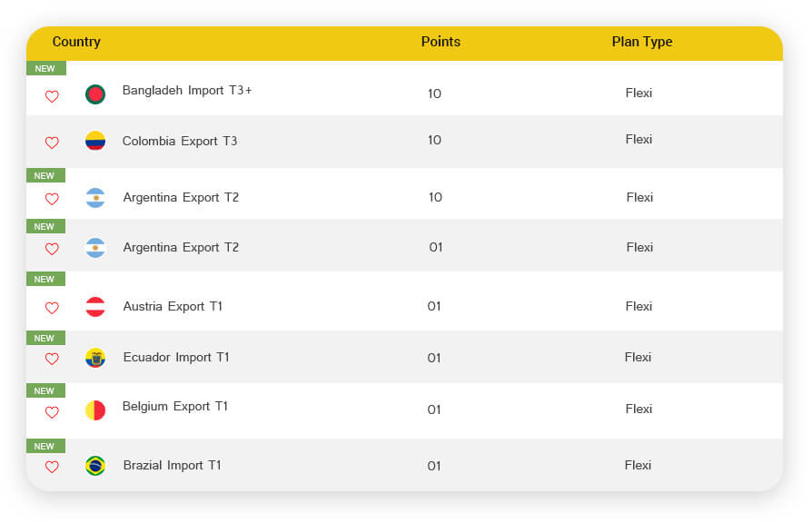Image resolution: width=812 pixels, height=523 pixels.
Task: Favorite Bangladeh Import T3+ with the heart
Action: coord(52,96)
